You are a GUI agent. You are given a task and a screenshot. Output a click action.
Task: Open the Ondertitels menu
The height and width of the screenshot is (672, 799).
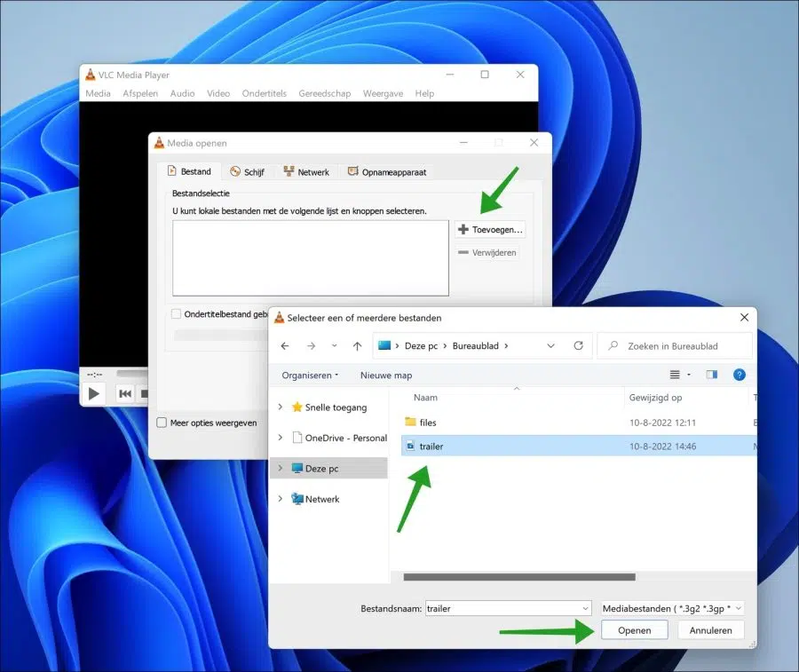point(264,93)
